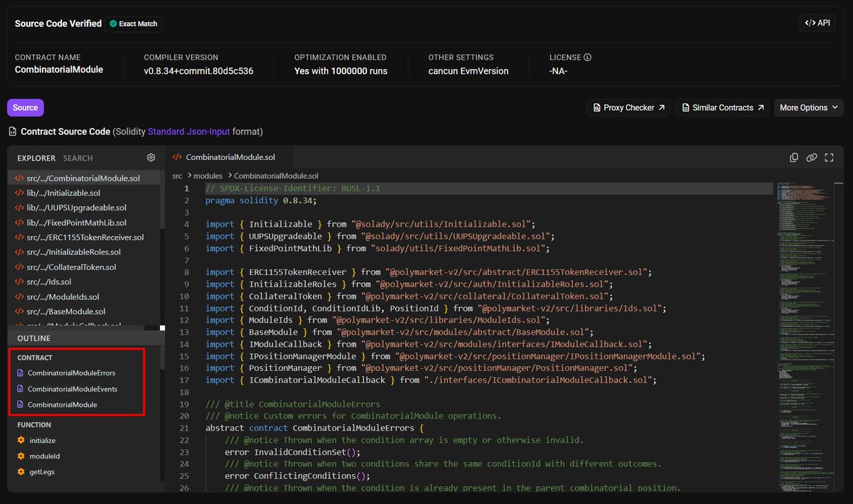This screenshot has width=853, height=504.
Task: Switch to the SEARCH panel tab
Action: click(x=77, y=158)
